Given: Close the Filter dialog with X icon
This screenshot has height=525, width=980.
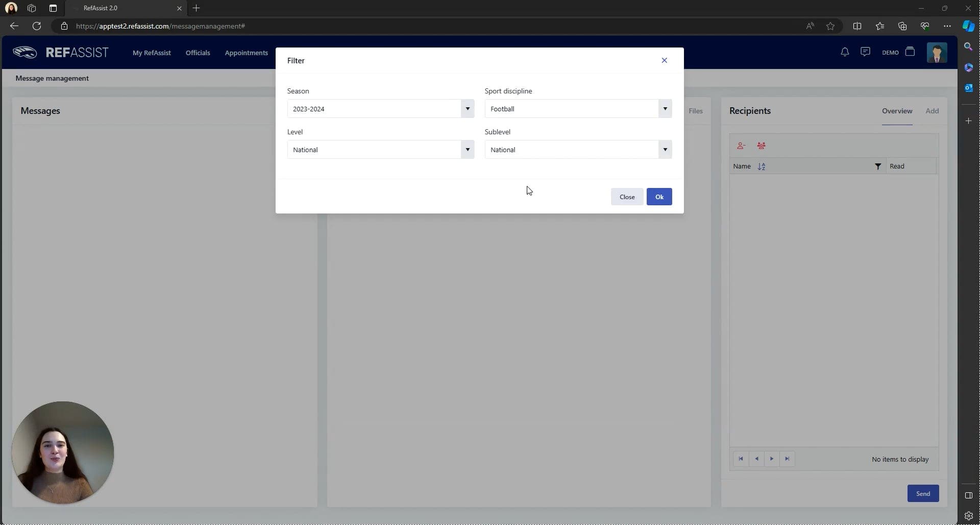Looking at the screenshot, I should [x=664, y=60].
